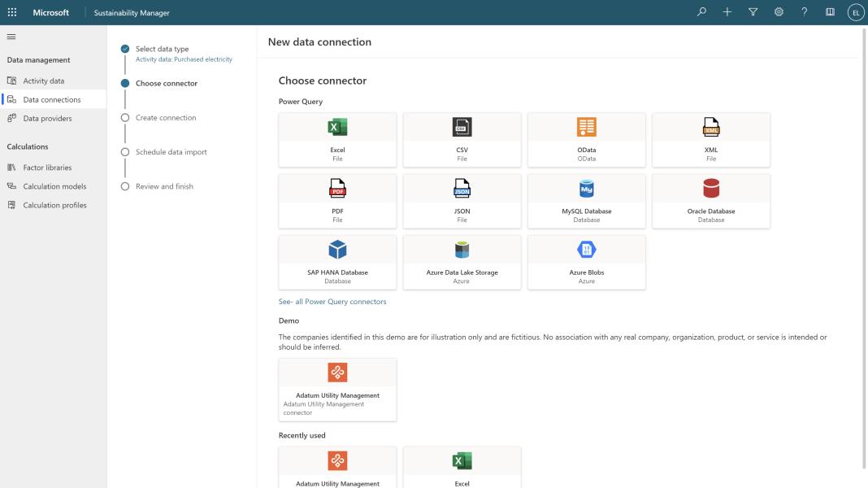Image resolution: width=868 pixels, height=488 pixels.
Task: Choose the PDF File connector
Action: pyautogui.click(x=337, y=200)
